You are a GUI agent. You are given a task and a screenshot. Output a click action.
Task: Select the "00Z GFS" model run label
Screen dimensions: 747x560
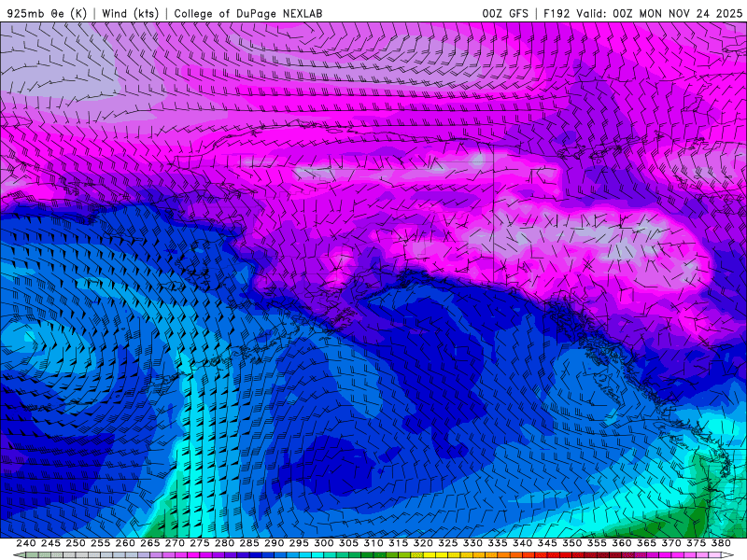pyautogui.click(x=505, y=13)
